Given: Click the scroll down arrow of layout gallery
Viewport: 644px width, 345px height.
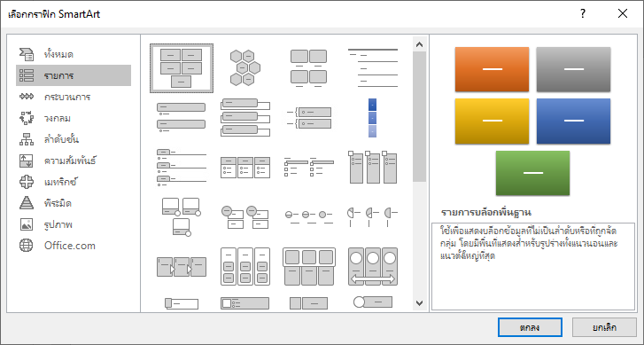Looking at the screenshot, I should [x=419, y=303].
